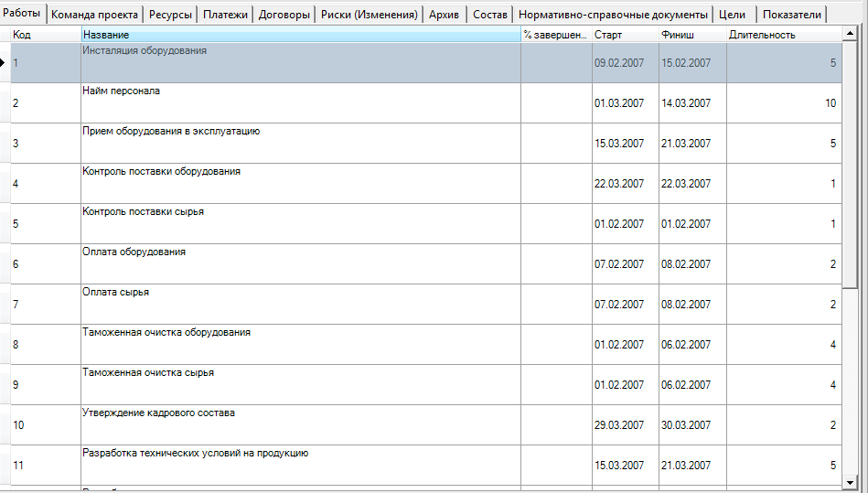Switch to the Нормативно-справочные документы tab

tap(613, 15)
